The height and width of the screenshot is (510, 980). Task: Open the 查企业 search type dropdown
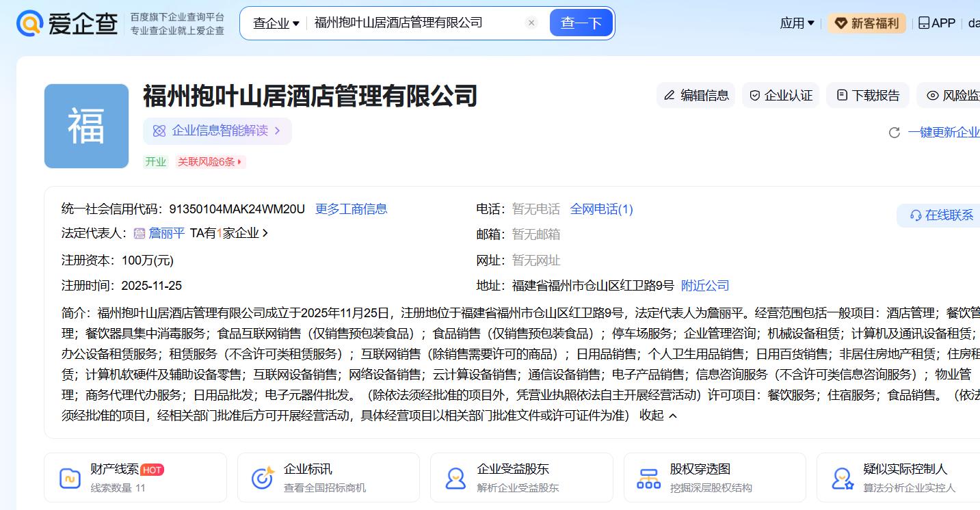coord(276,23)
